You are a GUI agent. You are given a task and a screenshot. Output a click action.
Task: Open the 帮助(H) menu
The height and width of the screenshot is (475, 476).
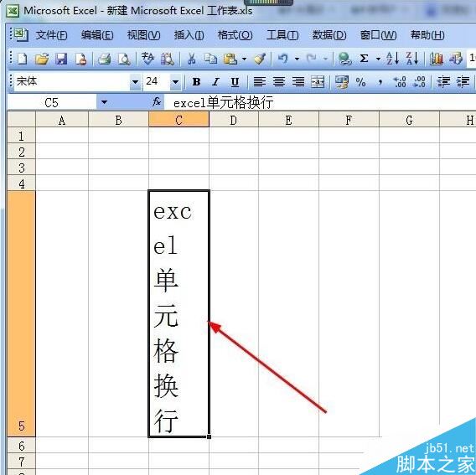pyautogui.click(x=427, y=35)
